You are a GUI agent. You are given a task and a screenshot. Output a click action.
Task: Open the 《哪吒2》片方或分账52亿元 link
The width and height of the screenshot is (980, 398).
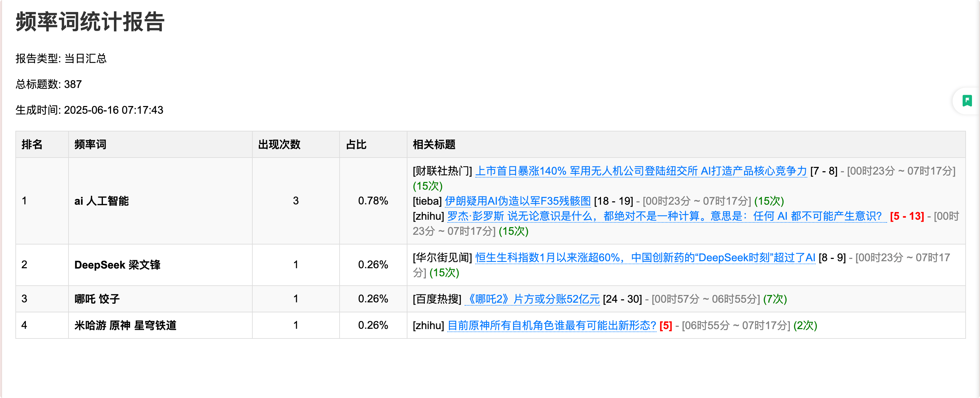pos(532,299)
